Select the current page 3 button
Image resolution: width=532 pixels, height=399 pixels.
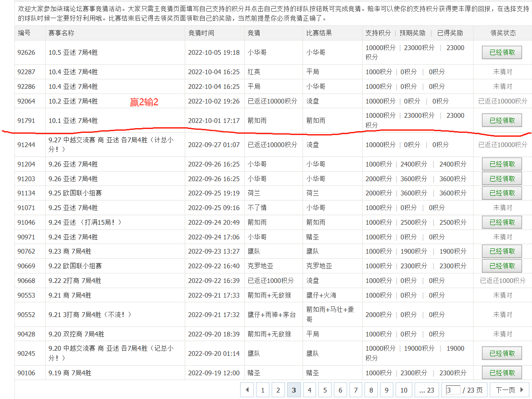click(294, 390)
